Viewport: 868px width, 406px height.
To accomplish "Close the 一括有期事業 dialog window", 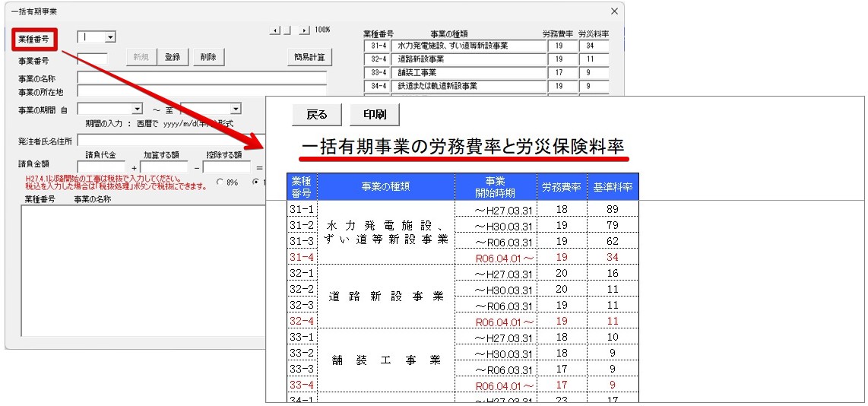I will click(x=614, y=11).
